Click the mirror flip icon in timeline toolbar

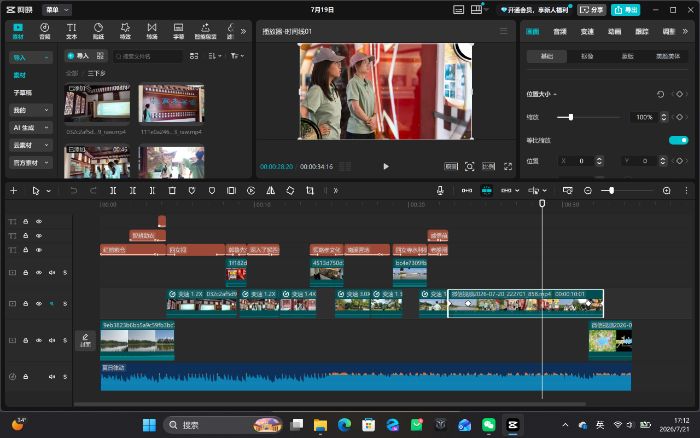[271, 191]
